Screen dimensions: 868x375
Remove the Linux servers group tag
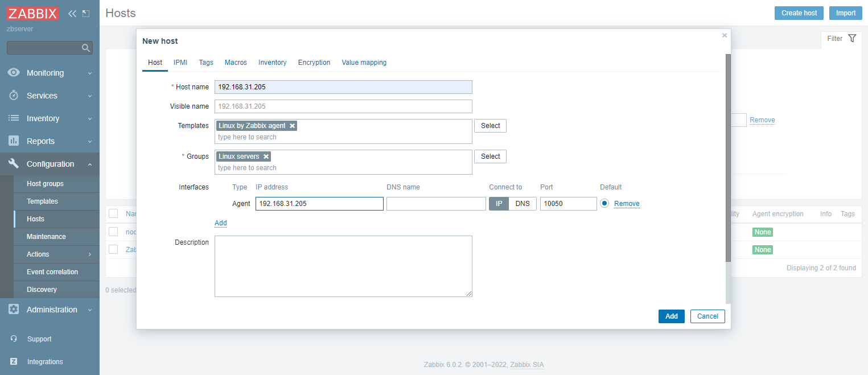pyautogui.click(x=266, y=156)
